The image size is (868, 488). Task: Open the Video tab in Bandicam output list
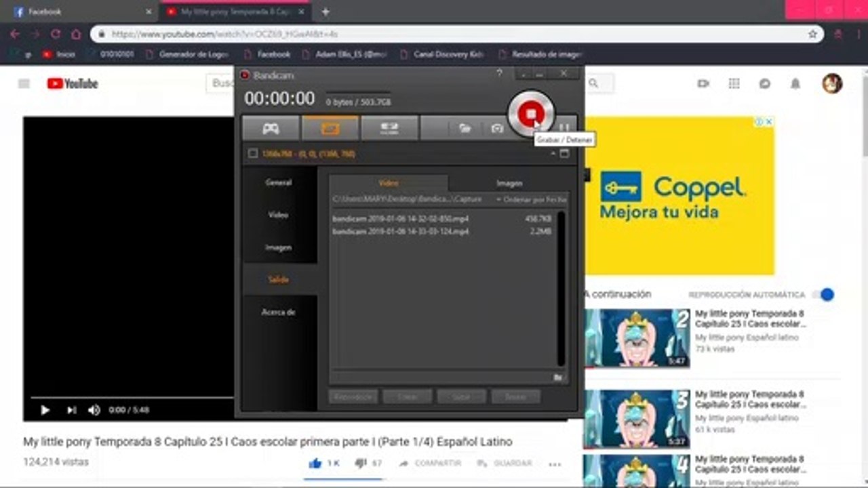point(389,183)
